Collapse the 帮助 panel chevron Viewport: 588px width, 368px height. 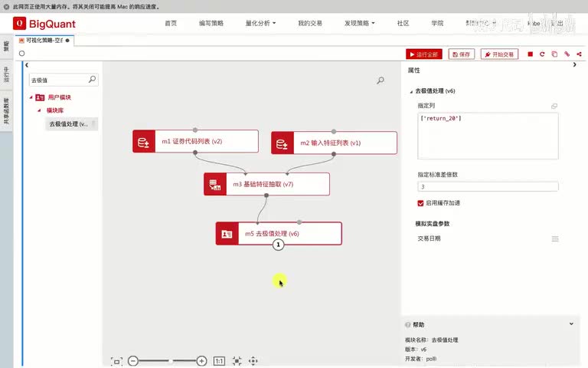pos(571,324)
